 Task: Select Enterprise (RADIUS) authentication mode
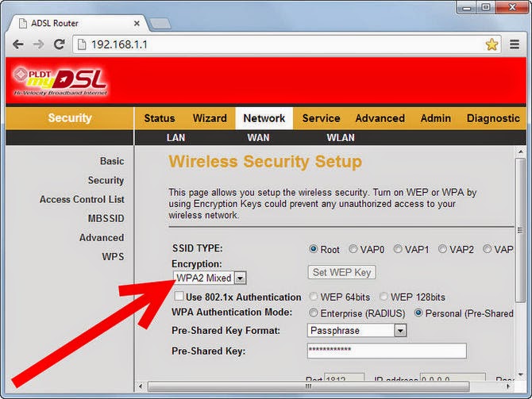click(313, 313)
